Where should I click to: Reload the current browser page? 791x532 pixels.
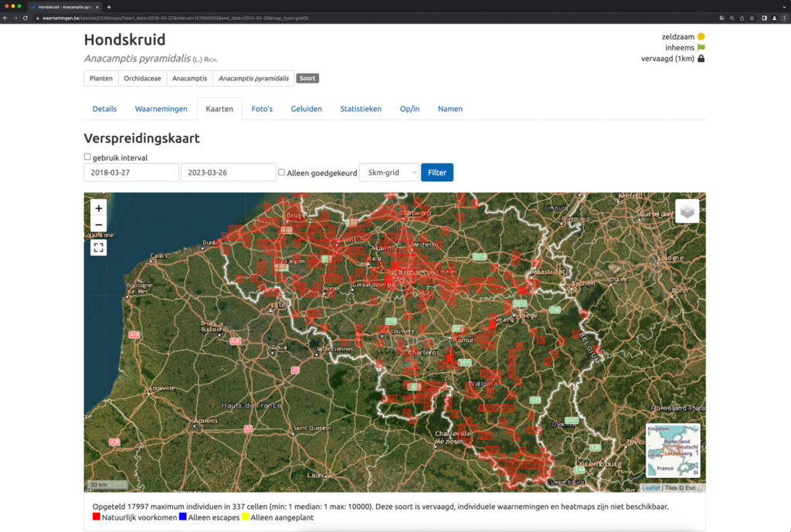click(x=25, y=19)
